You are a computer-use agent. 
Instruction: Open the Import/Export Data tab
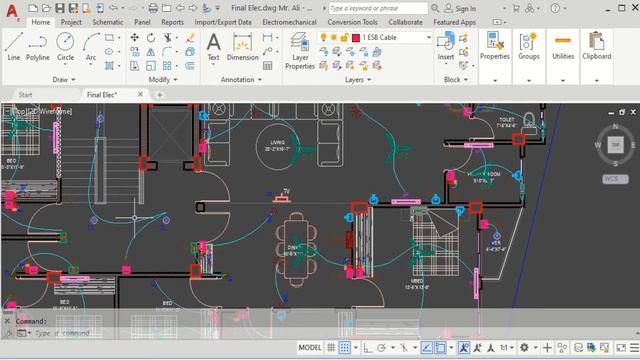tap(223, 22)
